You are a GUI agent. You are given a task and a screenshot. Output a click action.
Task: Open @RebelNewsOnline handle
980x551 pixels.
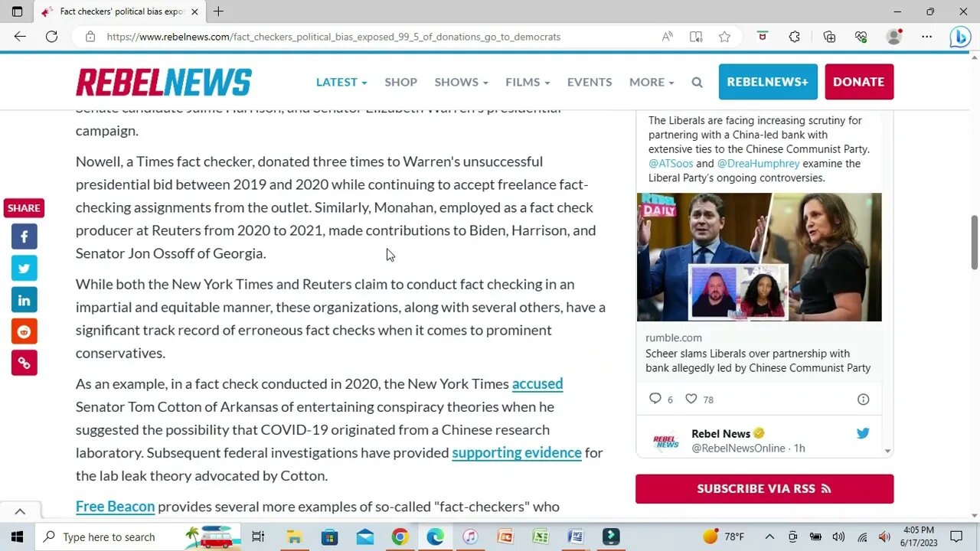(x=738, y=448)
